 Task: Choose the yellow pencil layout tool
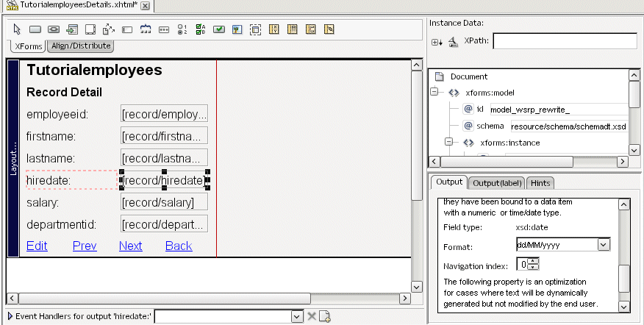(329, 29)
